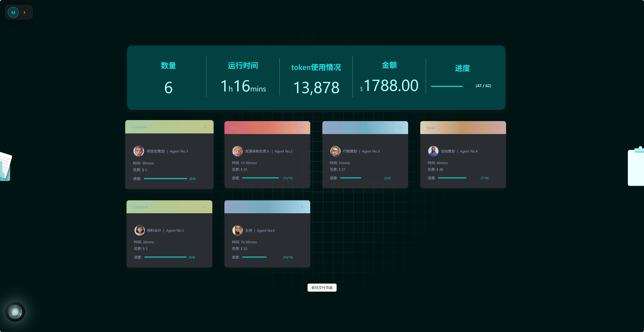
Task: Expand the Await card chevron arrow
Action: [x=498, y=127]
